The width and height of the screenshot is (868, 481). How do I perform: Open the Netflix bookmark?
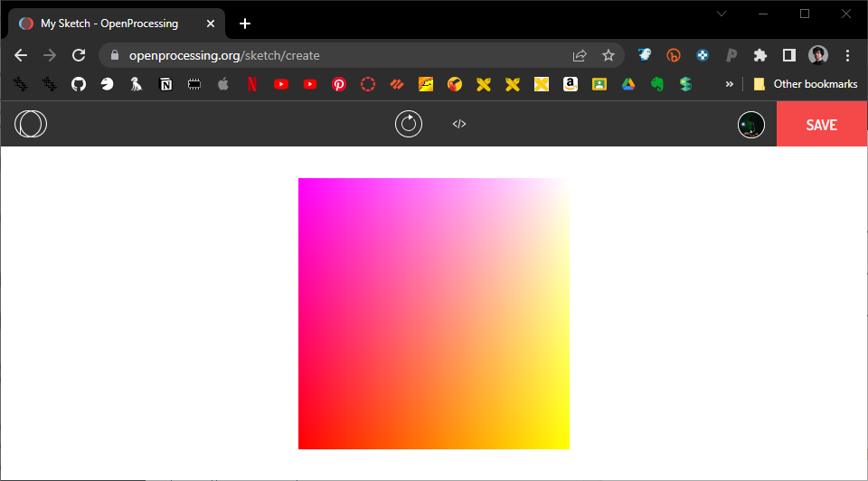pyautogui.click(x=251, y=84)
